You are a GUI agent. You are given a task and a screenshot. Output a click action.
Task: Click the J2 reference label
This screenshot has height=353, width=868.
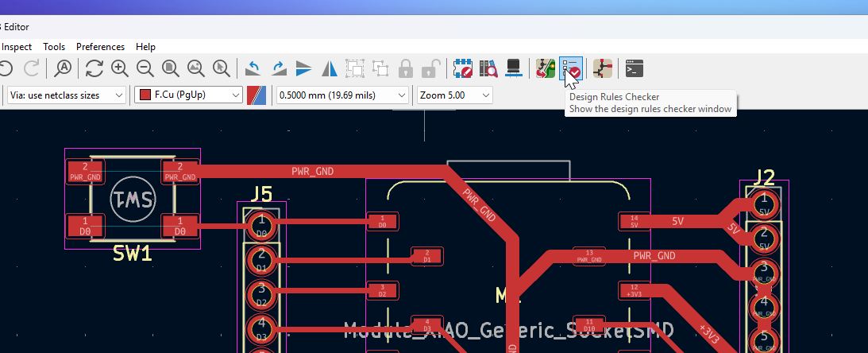[x=765, y=177]
